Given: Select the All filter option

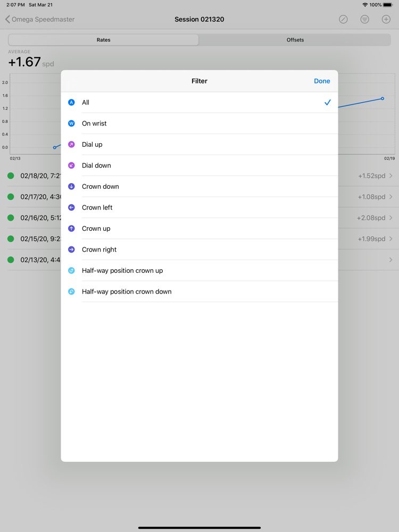Looking at the screenshot, I should (199, 103).
